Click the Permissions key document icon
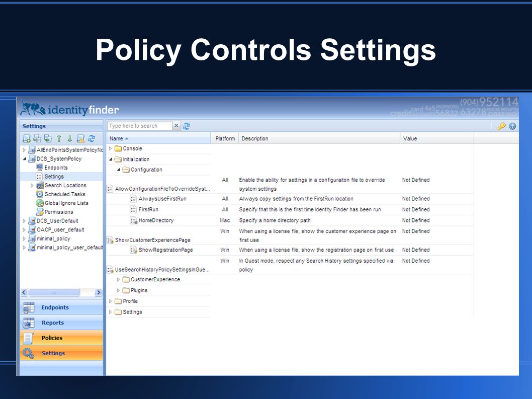Screen dimensions: 532x399 point(40,211)
